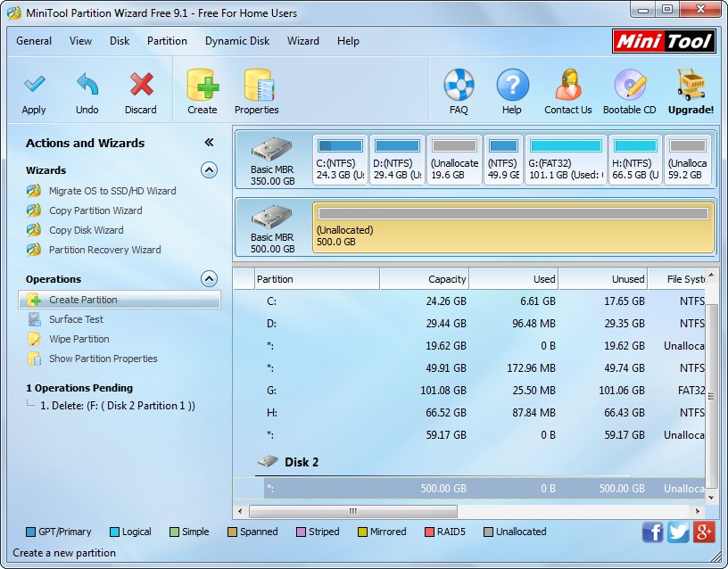Click the MiniTool logo
This screenshot has height=569, width=728.
pyautogui.click(x=664, y=41)
